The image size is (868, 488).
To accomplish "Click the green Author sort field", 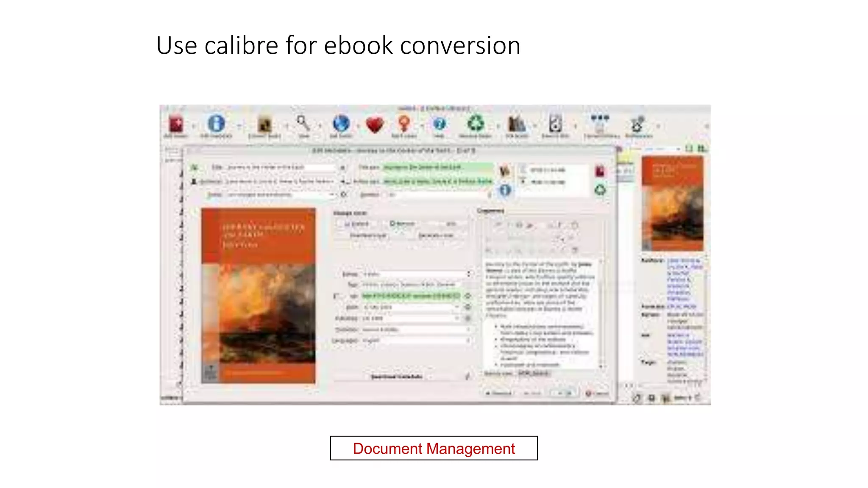I will 437,181.
